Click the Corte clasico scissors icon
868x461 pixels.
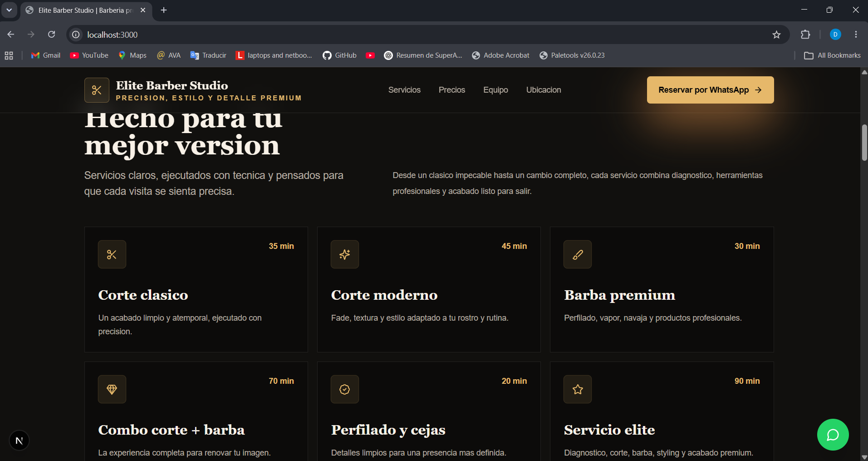[x=112, y=254]
